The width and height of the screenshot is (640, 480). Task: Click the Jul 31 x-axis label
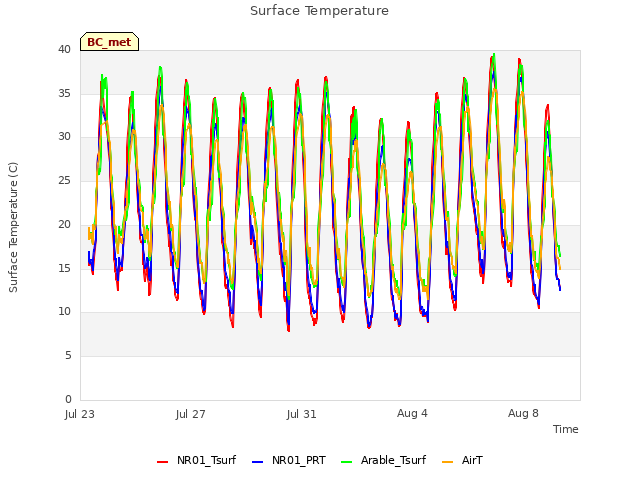pyautogui.click(x=301, y=414)
